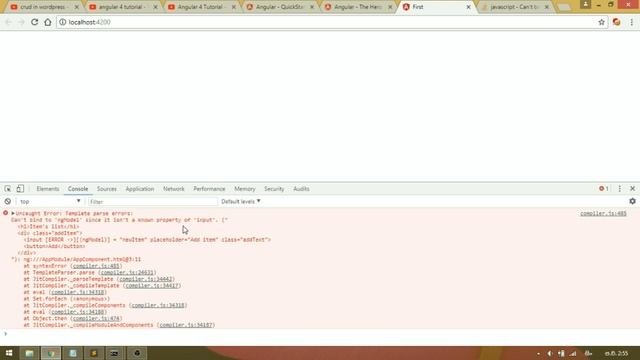Image resolution: width=640 pixels, height=360 pixels.
Task: Toggle the device toolbar in DevTools
Action: tap(20, 189)
